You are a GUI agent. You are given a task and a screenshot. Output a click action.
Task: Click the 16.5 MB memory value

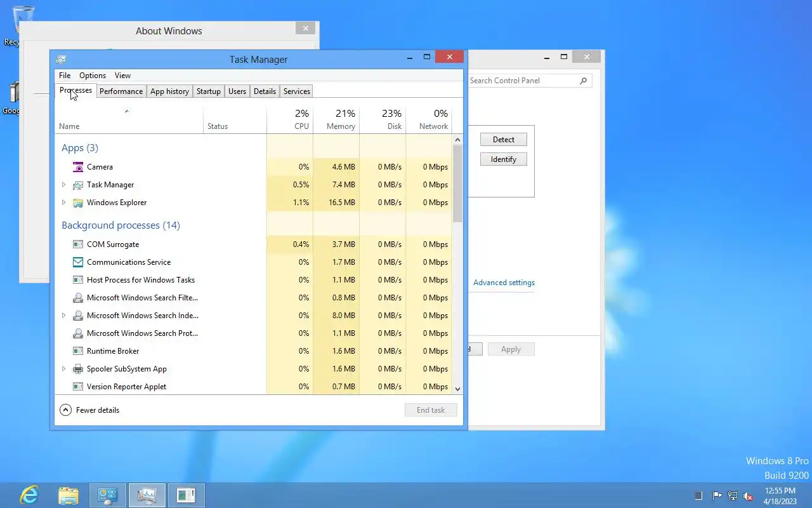[x=342, y=203]
